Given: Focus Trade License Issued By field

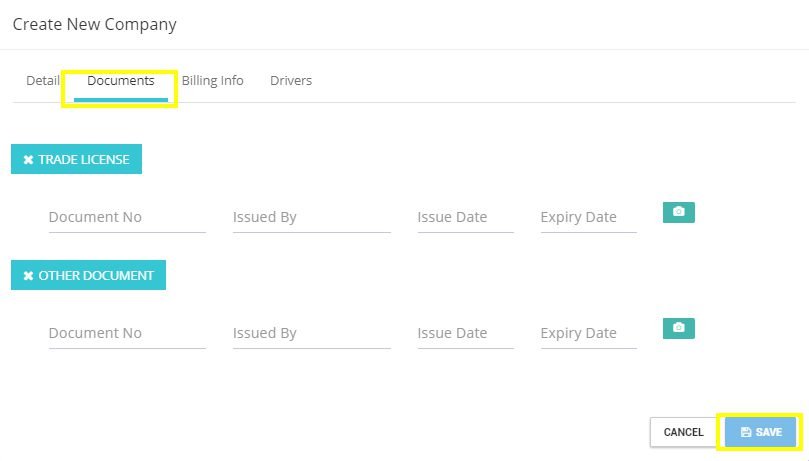Looking at the screenshot, I should 312,218.
